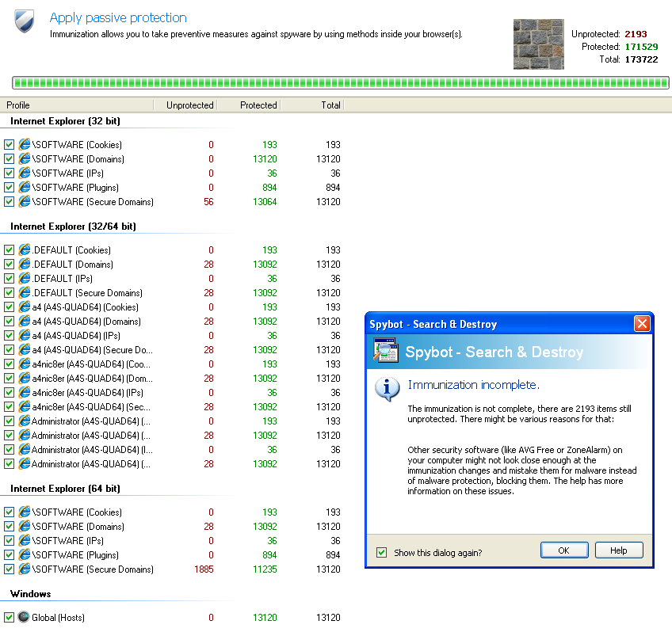This screenshot has width=672, height=636.
Task: Uncheck 32 bit \SOFTWARE (IPs) profile
Action: [x=9, y=173]
